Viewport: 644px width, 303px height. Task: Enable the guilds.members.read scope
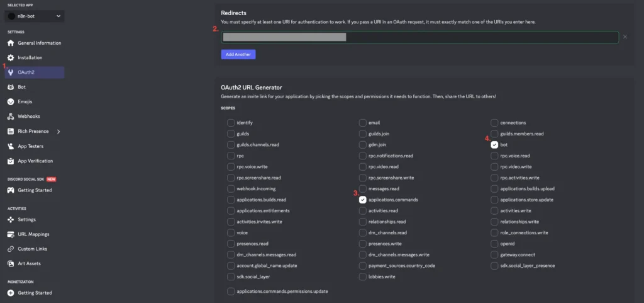494,134
